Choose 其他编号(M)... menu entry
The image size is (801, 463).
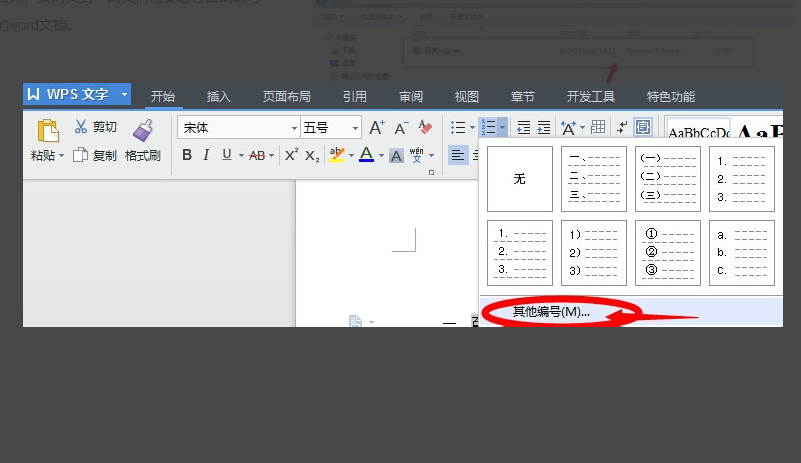(x=631, y=311)
